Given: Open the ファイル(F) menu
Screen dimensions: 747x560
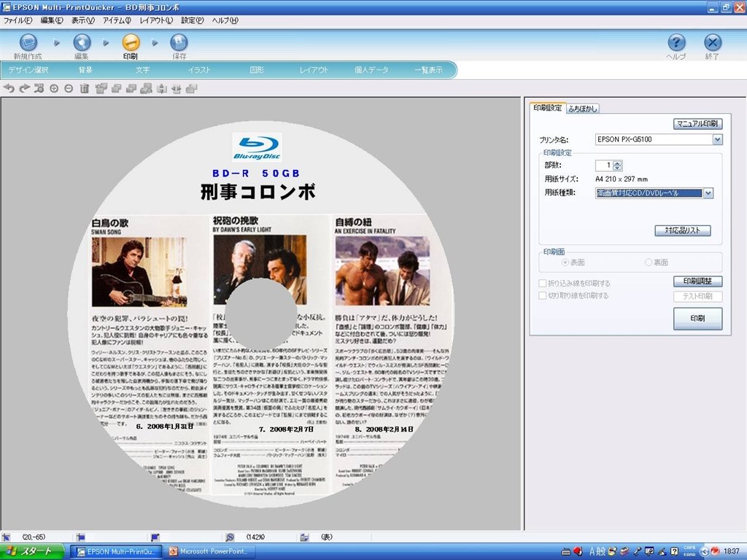Looking at the screenshot, I should (18, 20).
